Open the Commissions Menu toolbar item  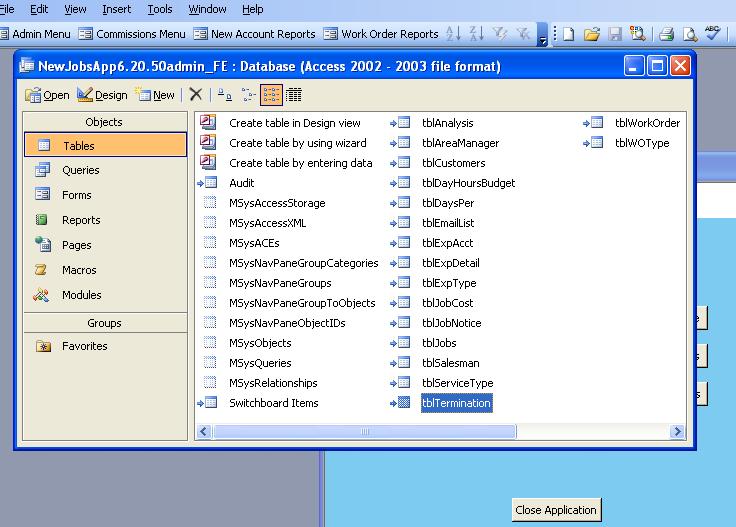(x=132, y=34)
